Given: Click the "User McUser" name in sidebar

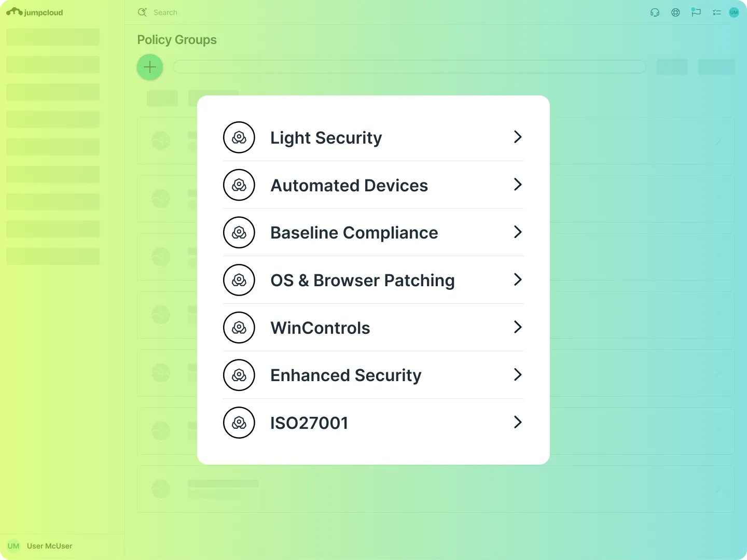Looking at the screenshot, I should click(x=50, y=546).
